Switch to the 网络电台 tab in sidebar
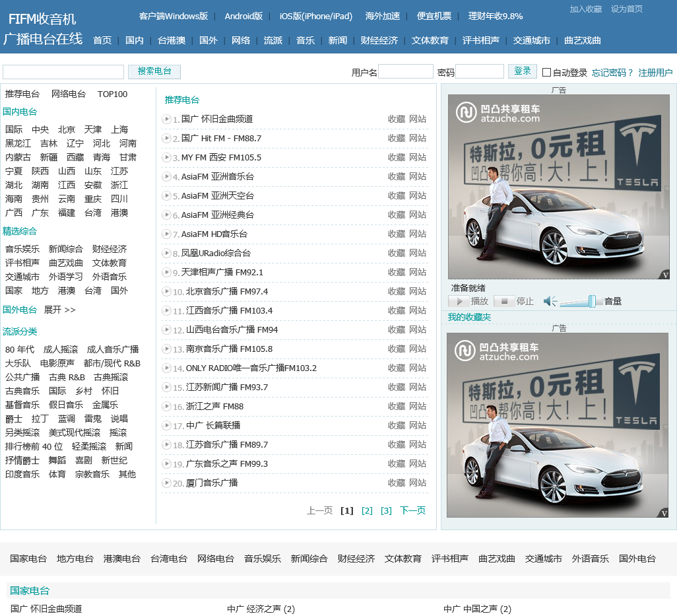The height and width of the screenshot is (616, 677). pos(68,94)
